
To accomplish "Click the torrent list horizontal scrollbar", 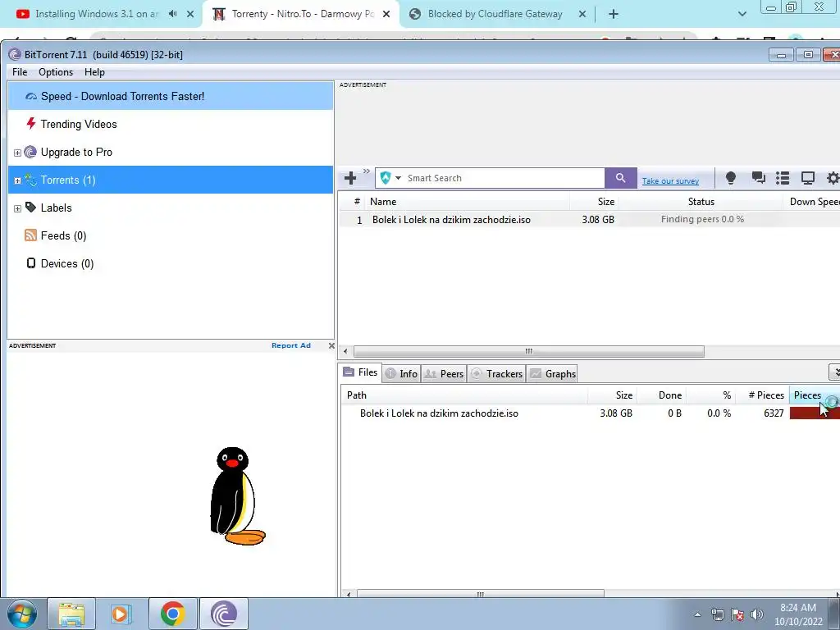I will pyautogui.click(x=529, y=351).
